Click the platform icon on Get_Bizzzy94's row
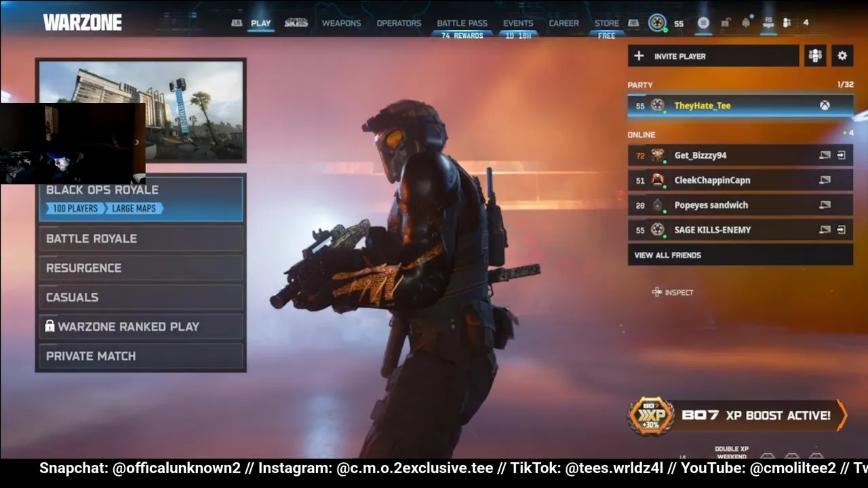This screenshot has height=488, width=868. coord(825,155)
